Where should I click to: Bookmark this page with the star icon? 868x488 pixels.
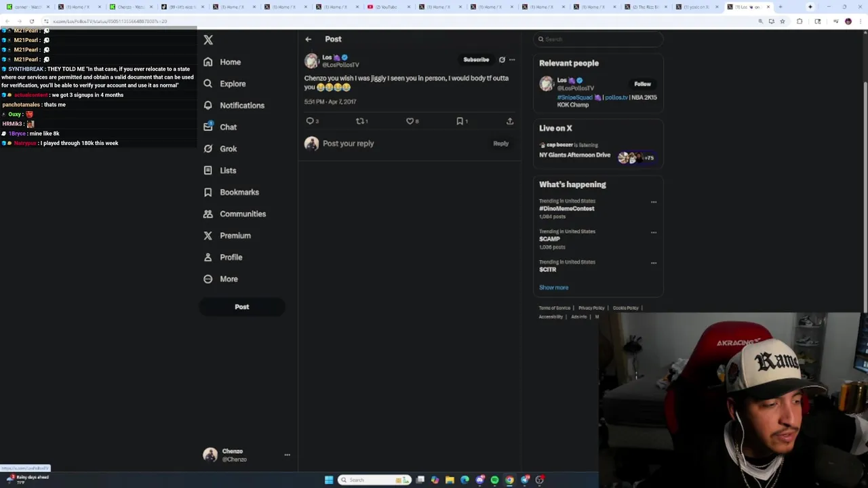[x=782, y=21]
